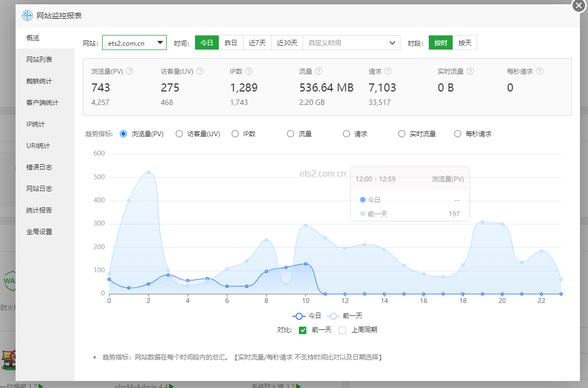The width and height of the screenshot is (588, 388).
Task: Open the 蜘蛛统计 sidebar tab
Action: [45, 81]
